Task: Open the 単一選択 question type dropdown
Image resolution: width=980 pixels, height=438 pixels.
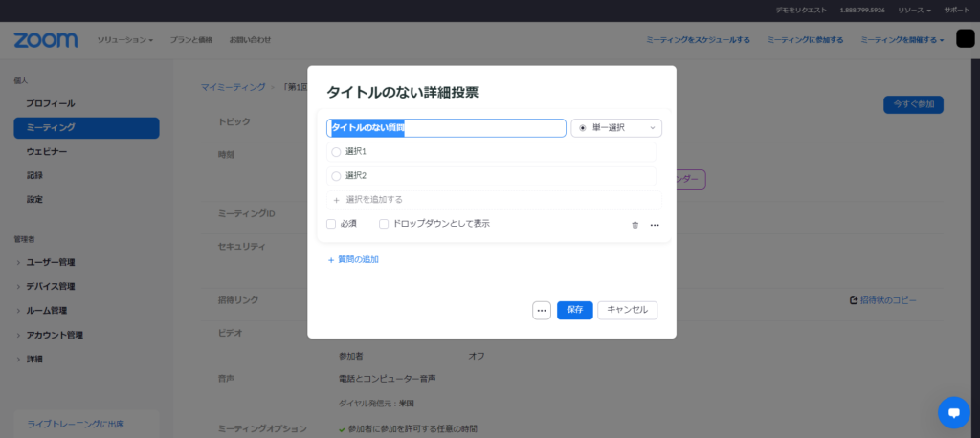Action: [616, 128]
